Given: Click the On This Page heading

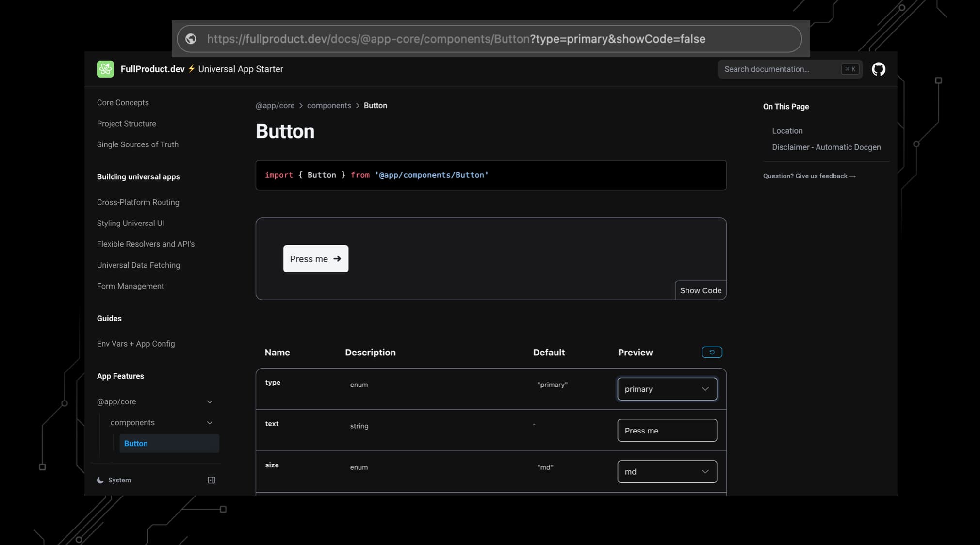Looking at the screenshot, I should pyautogui.click(x=785, y=107).
